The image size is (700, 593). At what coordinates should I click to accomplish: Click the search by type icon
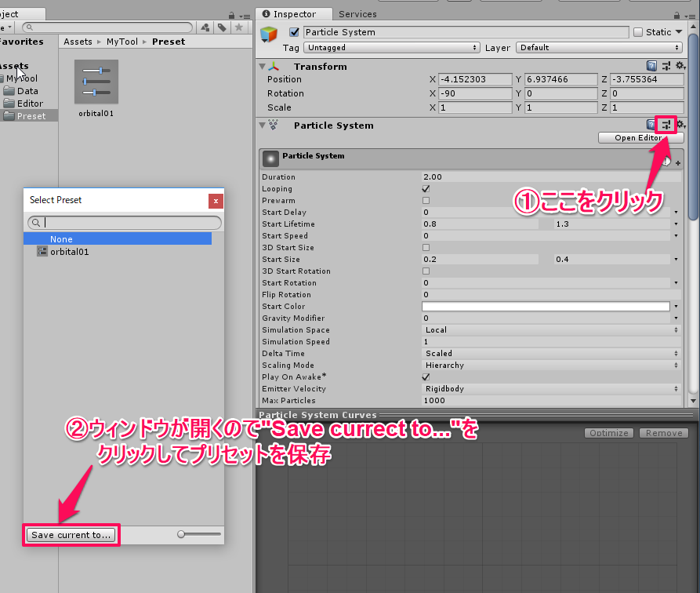(205, 27)
